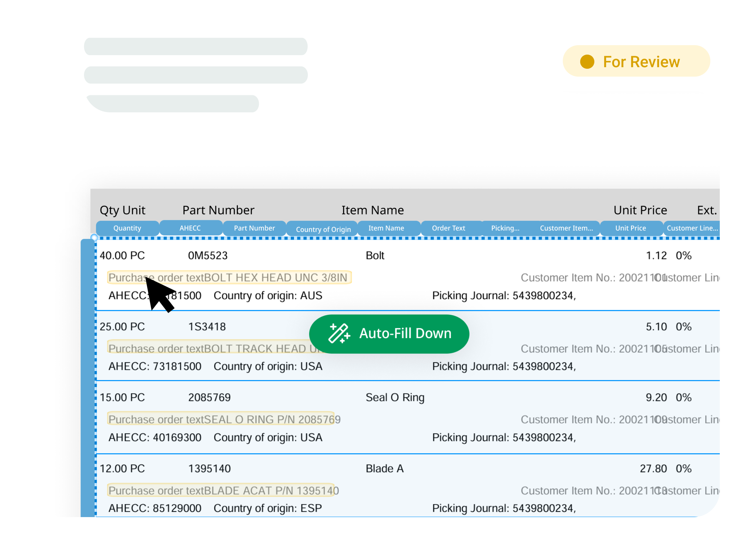Click the circular selection handle at table corner
Viewport: 756px width, 547px height.
(94, 237)
